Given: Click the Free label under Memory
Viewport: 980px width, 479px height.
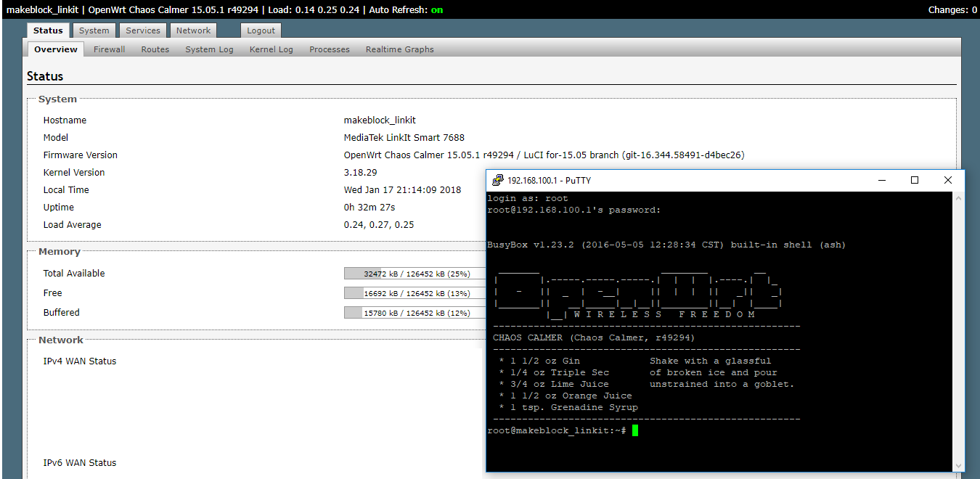Looking at the screenshot, I should [53, 293].
